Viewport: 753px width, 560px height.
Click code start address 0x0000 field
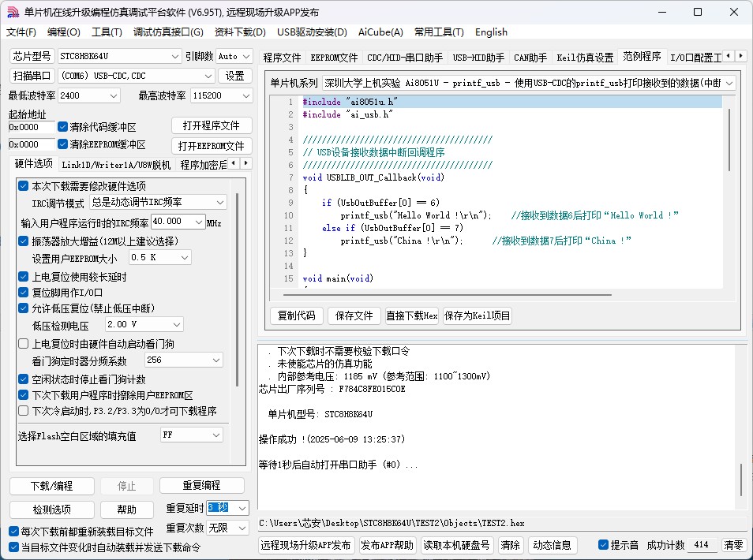[32, 127]
